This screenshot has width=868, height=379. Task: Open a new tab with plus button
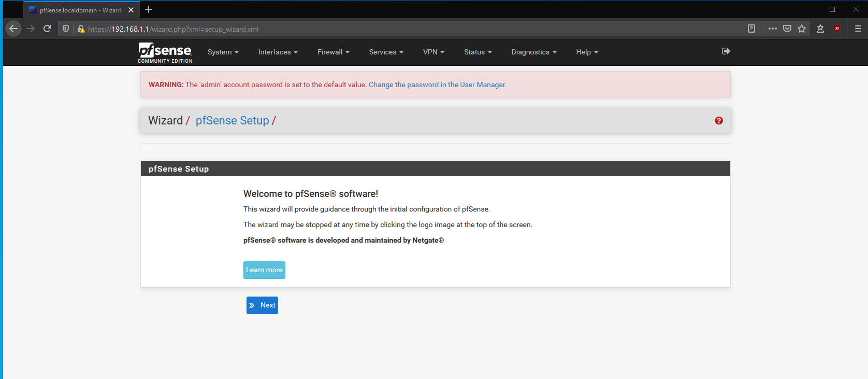149,9
